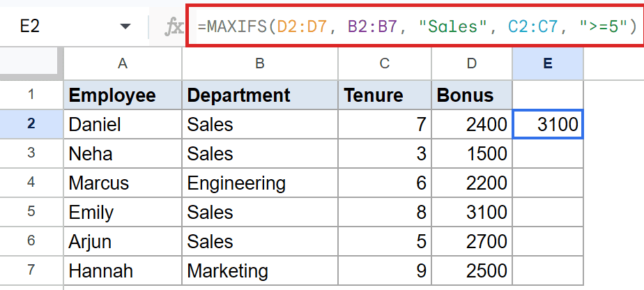644x290 pixels.
Task: Select the cell containing Daniel
Action: click(x=123, y=124)
